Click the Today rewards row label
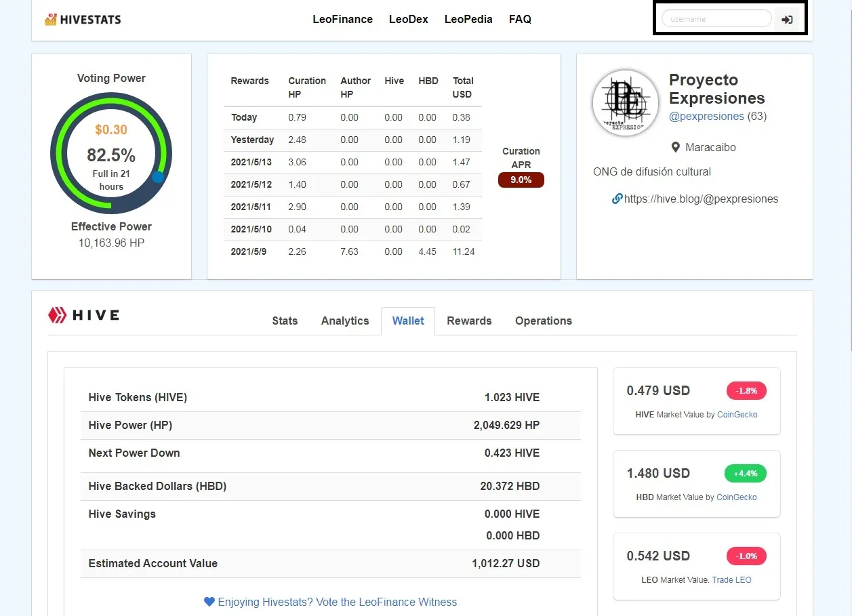 click(x=244, y=117)
